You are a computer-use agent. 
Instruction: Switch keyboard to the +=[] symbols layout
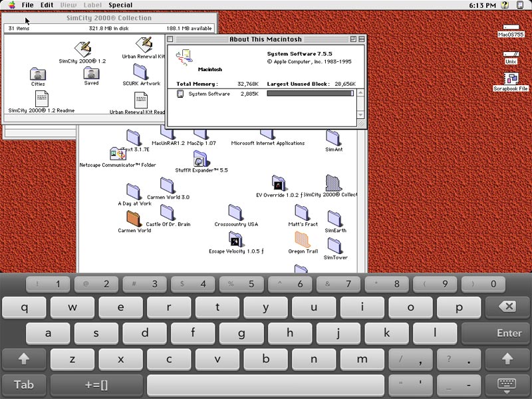(x=96, y=384)
